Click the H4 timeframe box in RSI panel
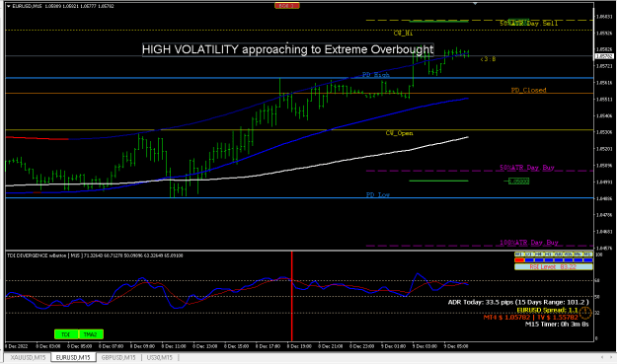 [x=539, y=254]
